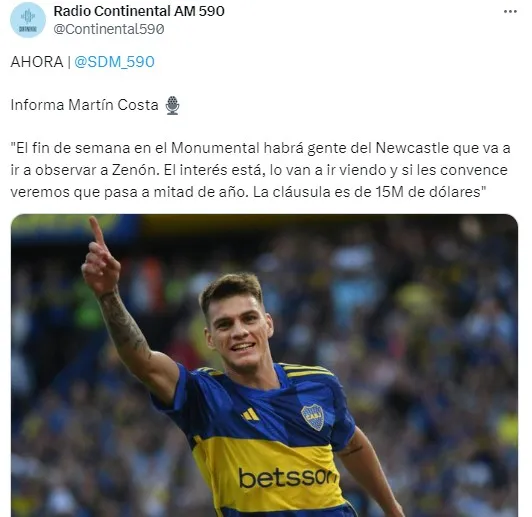Image resolution: width=532 pixels, height=517 pixels.
Task: Click the word Monumental in the quote
Action: click(215, 148)
